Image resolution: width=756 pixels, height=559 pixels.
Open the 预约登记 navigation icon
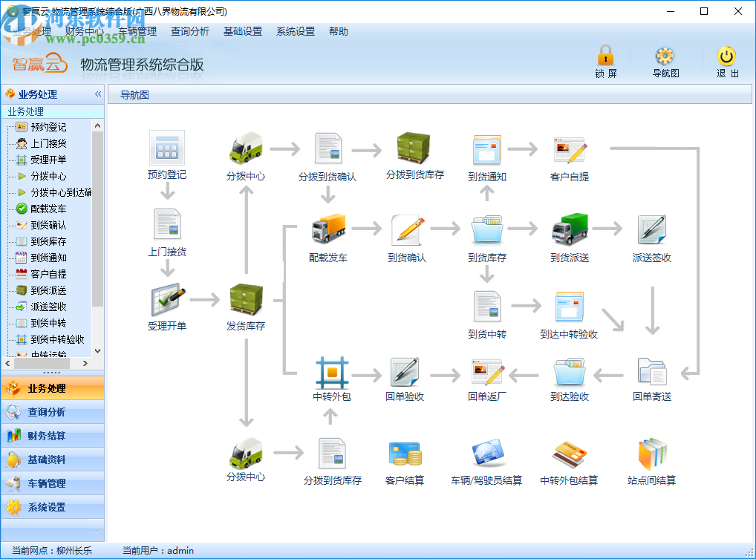[167, 148]
